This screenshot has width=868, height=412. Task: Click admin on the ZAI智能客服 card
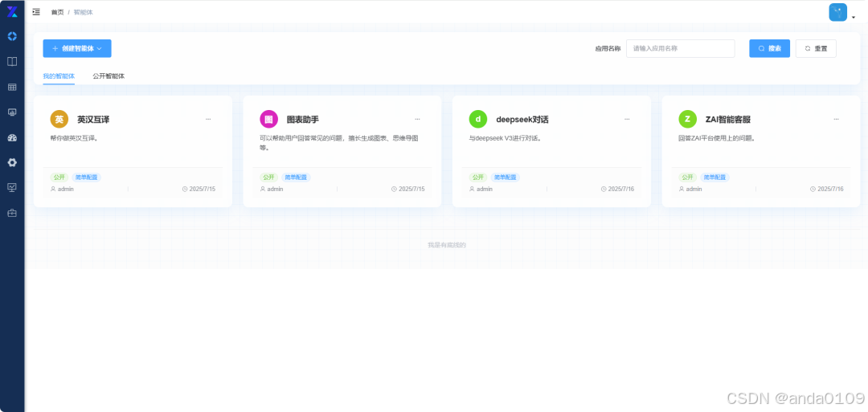pos(694,189)
